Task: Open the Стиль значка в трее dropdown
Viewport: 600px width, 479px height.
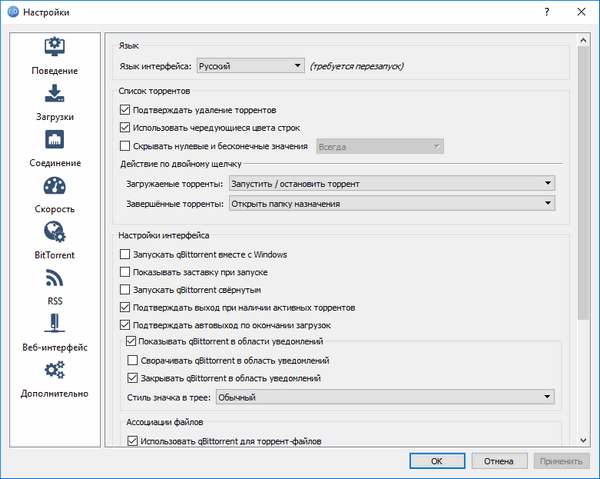Action: click(x=385, y=397)
